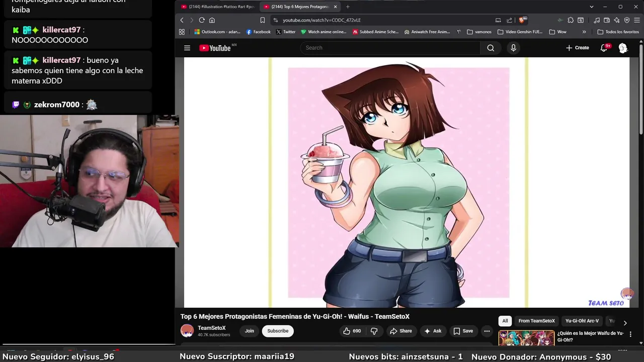Reload the page with refresh icon
The height and width of the screenshot is (362, 644).
coord(202,20)
